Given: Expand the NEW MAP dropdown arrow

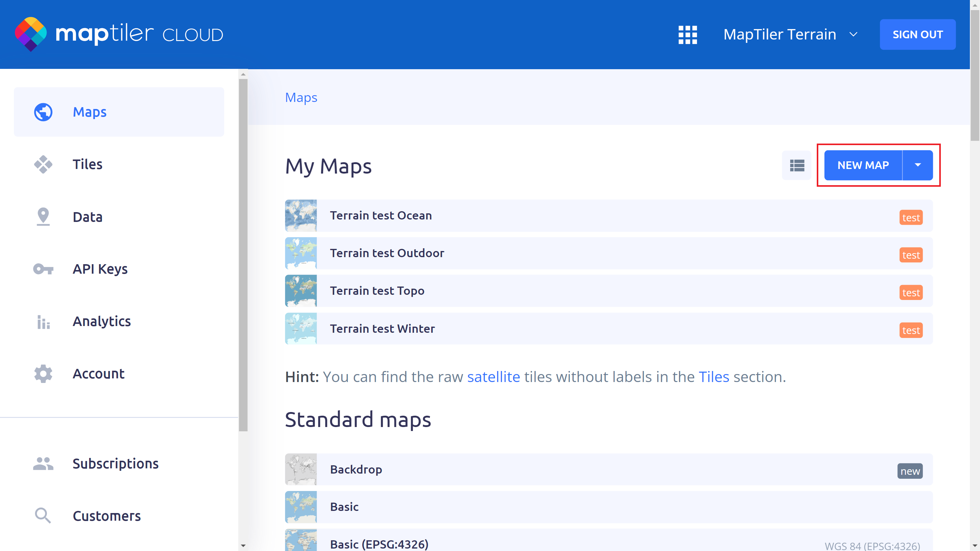Looking at the screenshot, I should (x=918, y=165).
